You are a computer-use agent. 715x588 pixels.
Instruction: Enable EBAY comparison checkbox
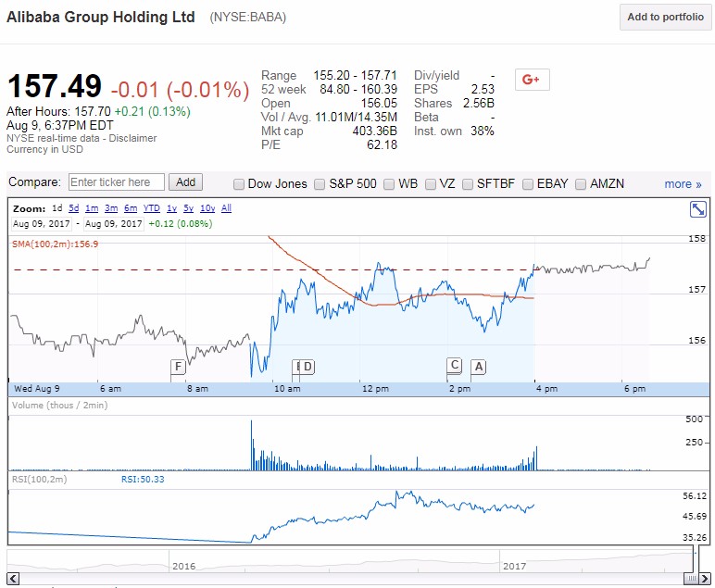coord(528,184)
